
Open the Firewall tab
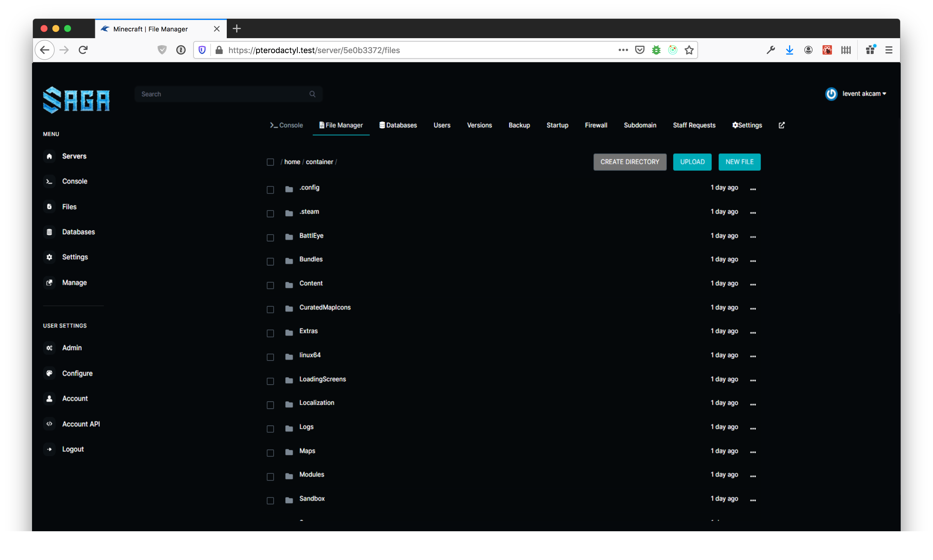pos(595,125)
